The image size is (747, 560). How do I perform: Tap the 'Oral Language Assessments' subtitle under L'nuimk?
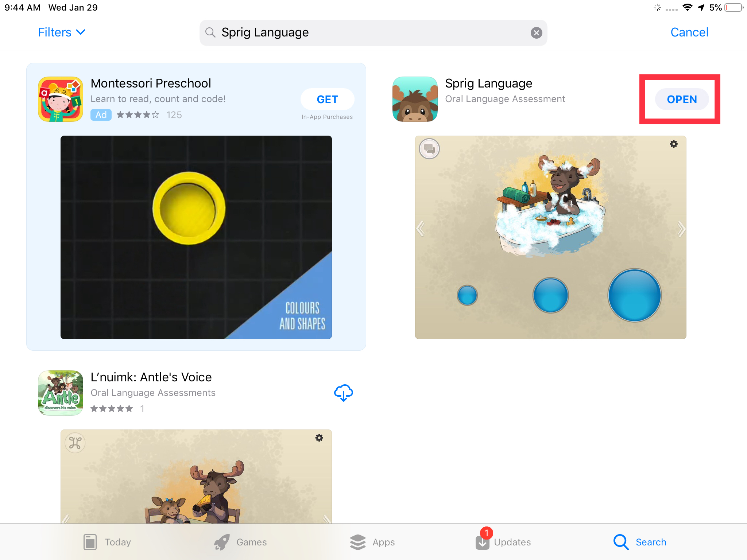point(153,393)
